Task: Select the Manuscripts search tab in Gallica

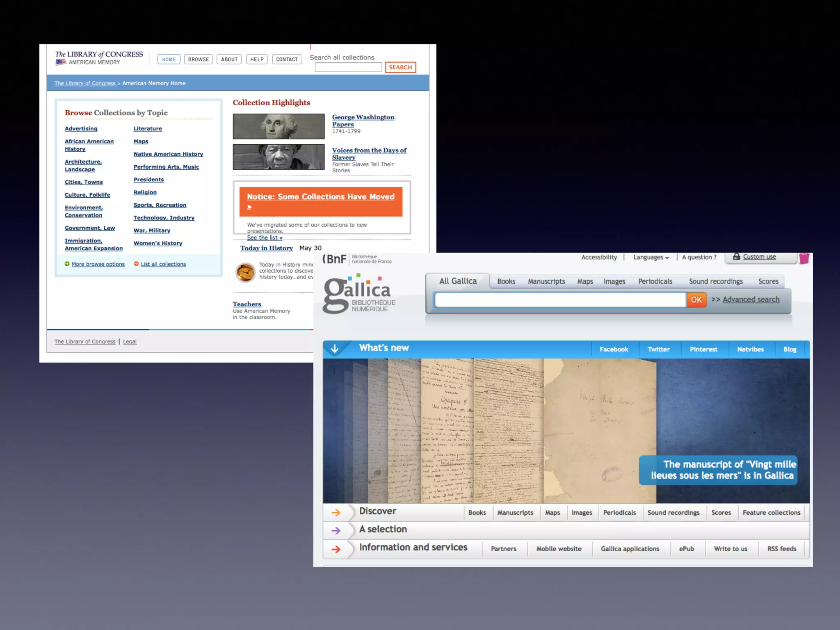Action: tap(546, 281)
